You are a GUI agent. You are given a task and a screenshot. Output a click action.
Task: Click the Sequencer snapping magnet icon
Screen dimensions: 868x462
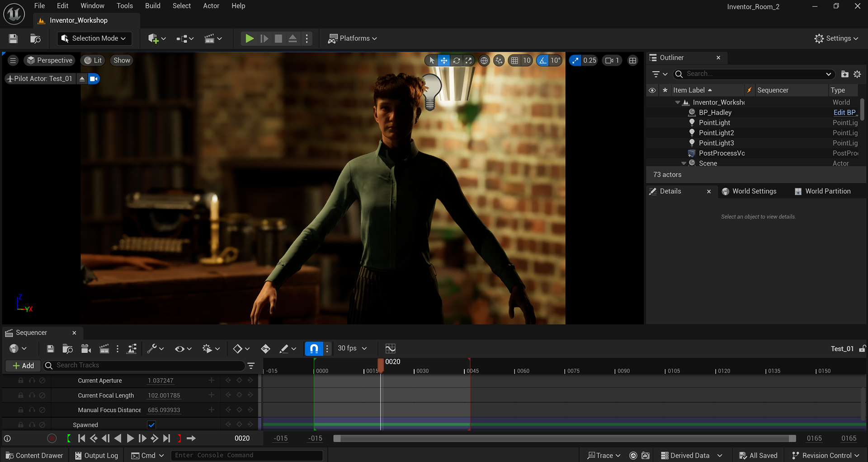[314, 349]
